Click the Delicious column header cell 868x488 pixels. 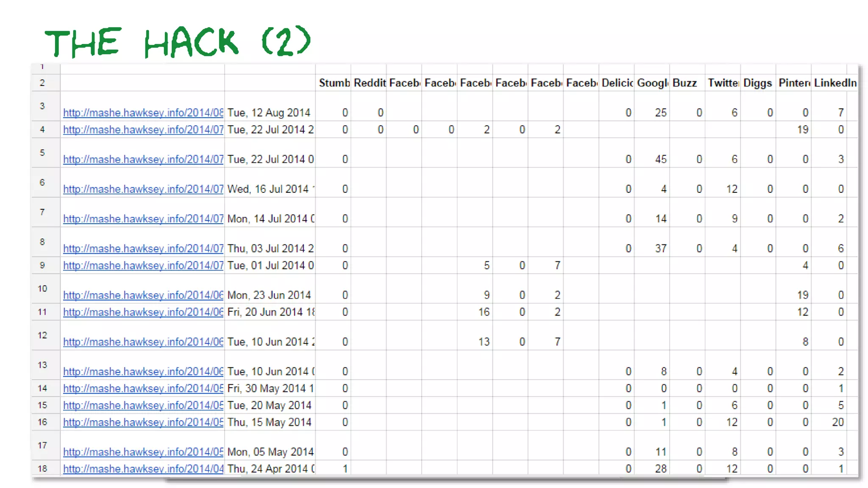(x=616, y=83)
